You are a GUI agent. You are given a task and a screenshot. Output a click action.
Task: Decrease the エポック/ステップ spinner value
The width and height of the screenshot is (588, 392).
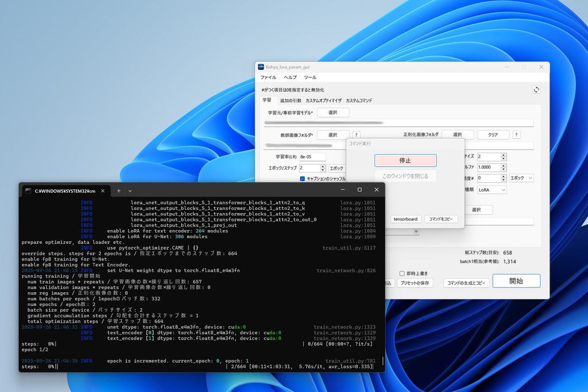[x=323, y=170]
